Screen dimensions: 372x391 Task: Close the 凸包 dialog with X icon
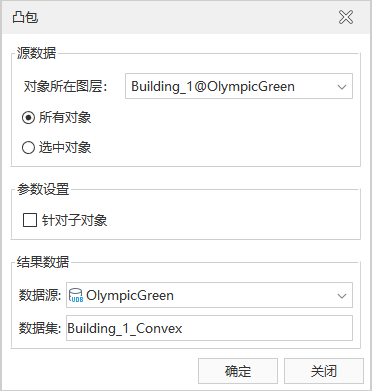(x=346, y=17)
